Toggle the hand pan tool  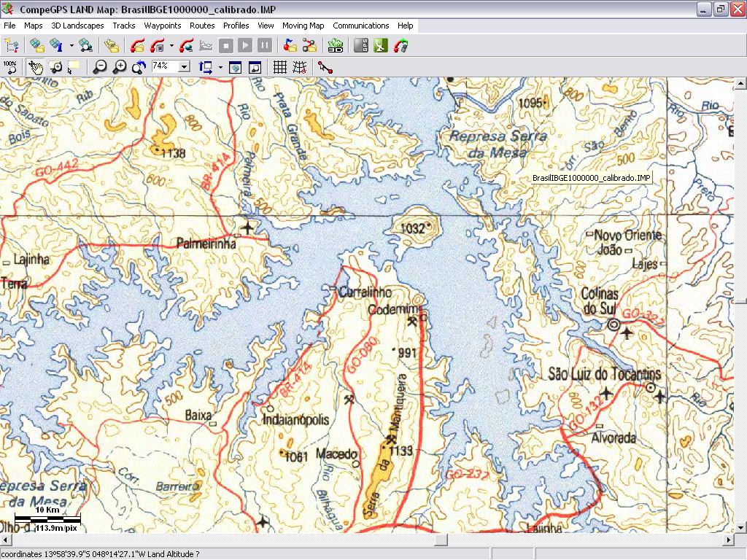pyautogui.click(x=35, y=67)
